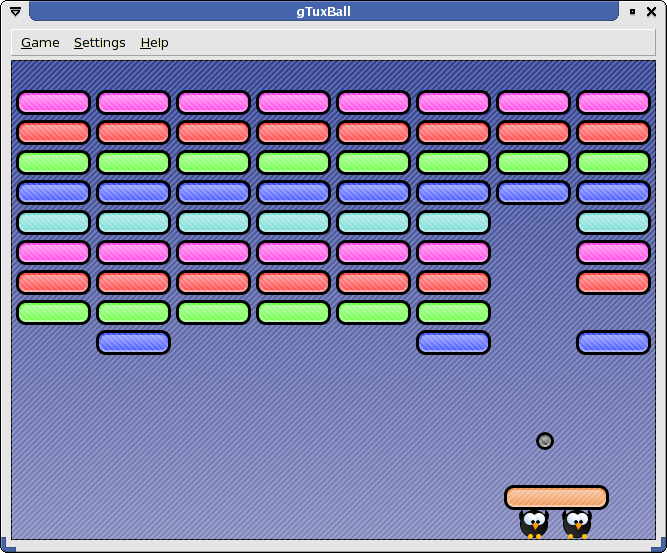667x553 pixels.
Task: Open the Help menu
Action: click(154, 43)
